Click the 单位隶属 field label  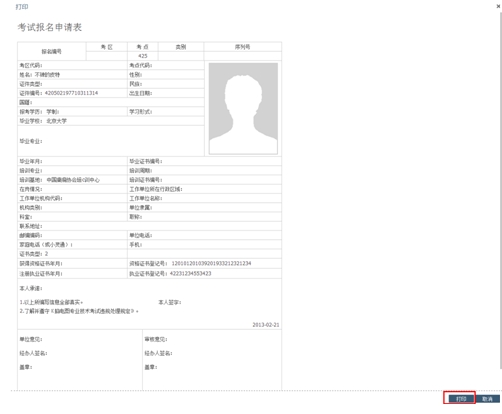(141, 208)
